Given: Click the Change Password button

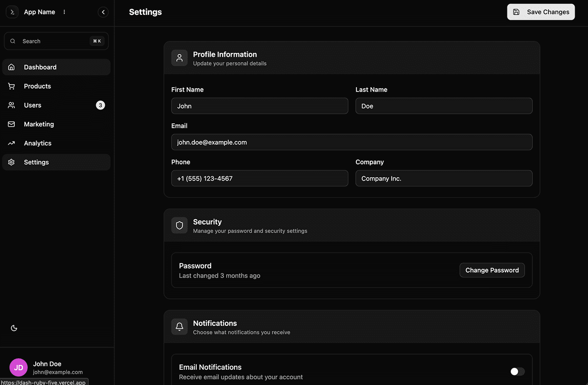Looking at the screenshot, I should coord(492,270).
